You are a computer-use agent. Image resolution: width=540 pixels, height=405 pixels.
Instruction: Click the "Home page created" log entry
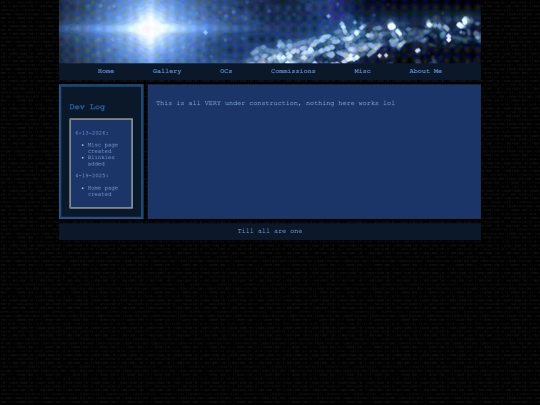103,191
